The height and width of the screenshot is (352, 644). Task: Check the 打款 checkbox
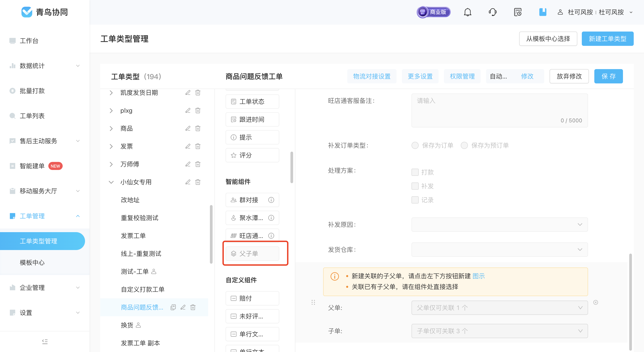tap(415, 172)
